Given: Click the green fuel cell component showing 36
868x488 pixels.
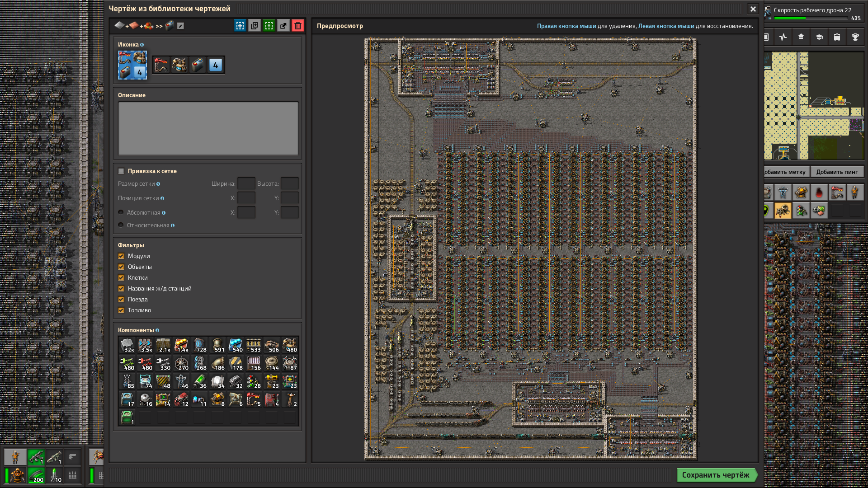Looking at the screenshot, I should 199,381.
